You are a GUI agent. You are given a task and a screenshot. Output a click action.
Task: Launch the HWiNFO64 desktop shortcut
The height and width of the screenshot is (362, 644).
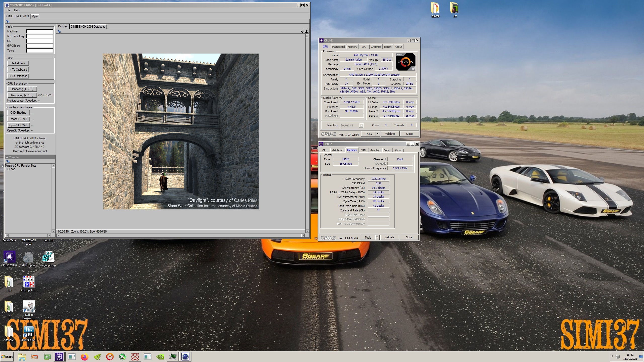29,334
